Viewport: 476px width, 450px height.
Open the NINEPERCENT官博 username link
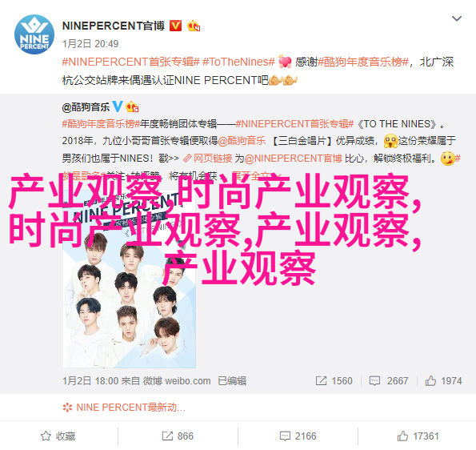click(114, 26)
